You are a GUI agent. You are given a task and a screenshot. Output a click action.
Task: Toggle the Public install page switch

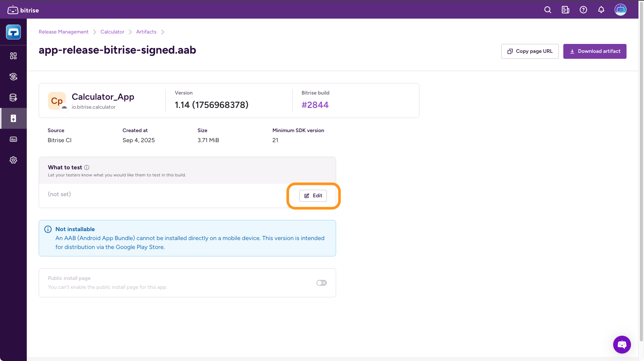[321, 283]
